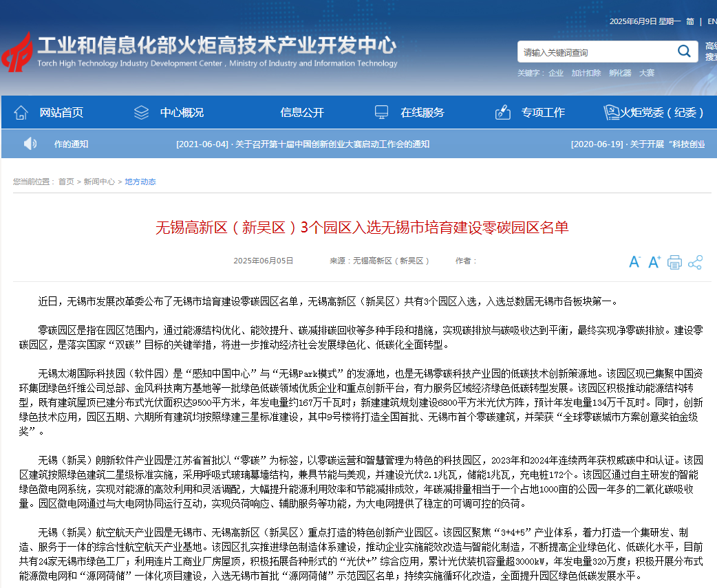Click the paragraph beginning 无锡（新吴）朗新软件产业园
The width and height of the screenshot is (717, 588).
pos(361,482)
